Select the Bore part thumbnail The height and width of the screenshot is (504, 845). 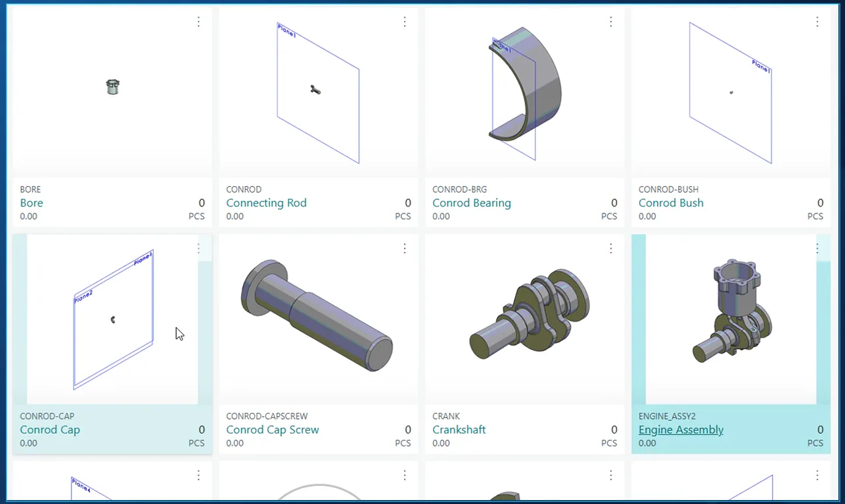click(112, 91)
